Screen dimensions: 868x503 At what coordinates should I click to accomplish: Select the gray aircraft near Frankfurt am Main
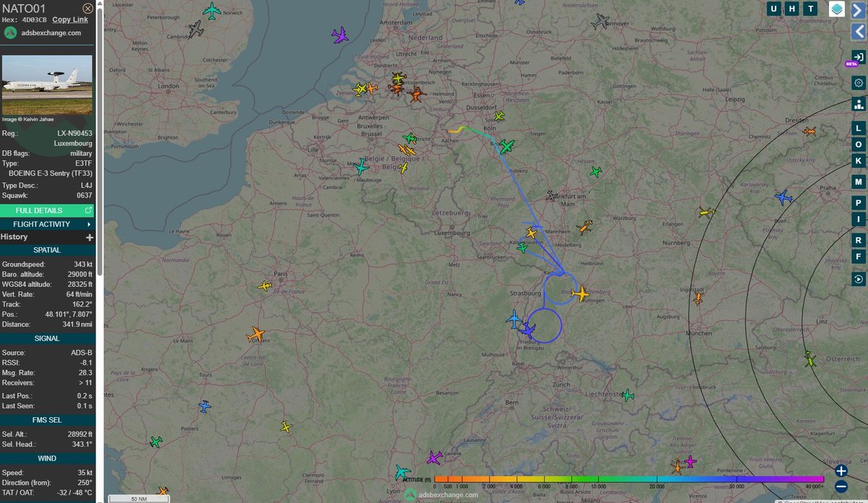click(551, 196)
